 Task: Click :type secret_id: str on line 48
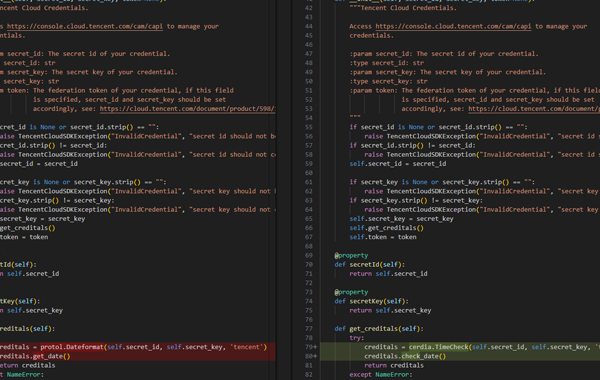pyautogui.click(x=386, y=63)
